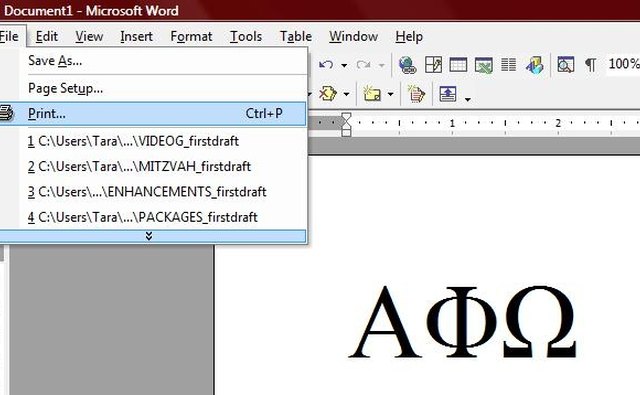Choose Page Setup... in File menu
The height and width of the screenshot is (395, 640).
coord(153,88)
